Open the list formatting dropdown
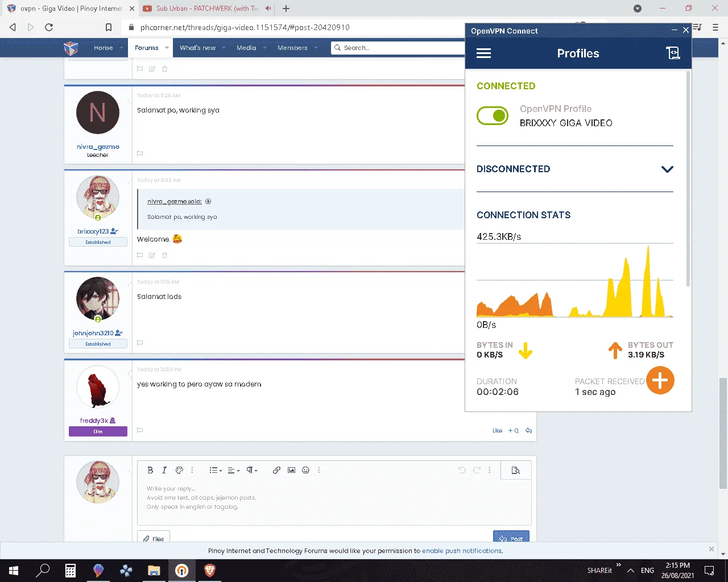This screenshot has height=582, width=728. tap(216, 470)
